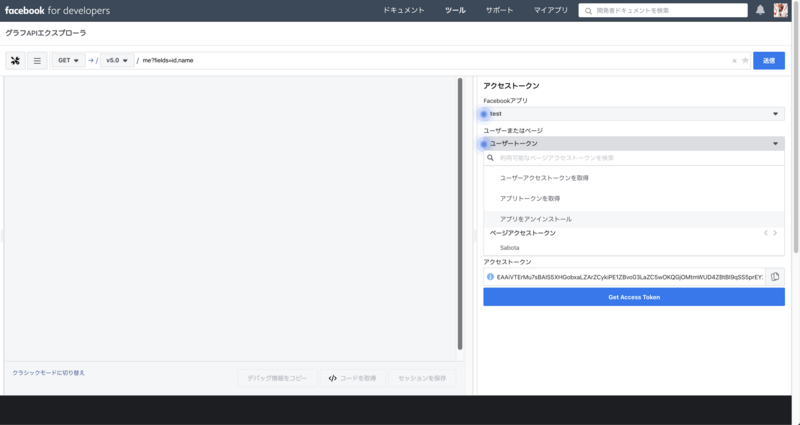Screen dimensions: 800x425
Task: Click the アクセストークン panel heading
Action: (511, 86)
